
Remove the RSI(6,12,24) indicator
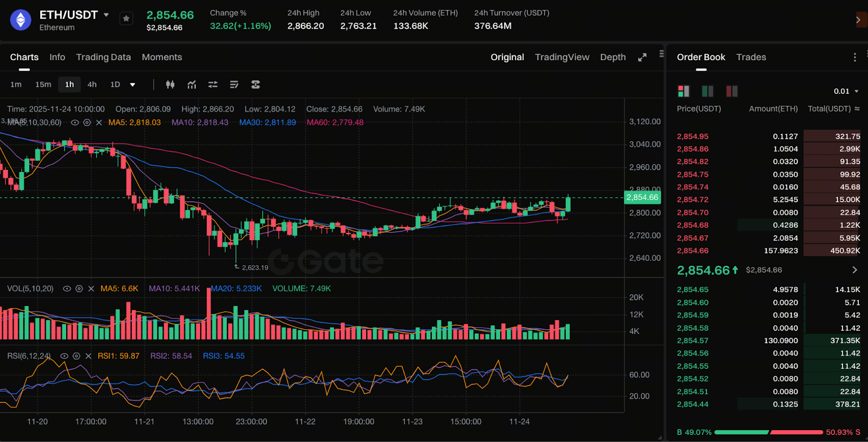pyautogui.click(x=88, y=356)
